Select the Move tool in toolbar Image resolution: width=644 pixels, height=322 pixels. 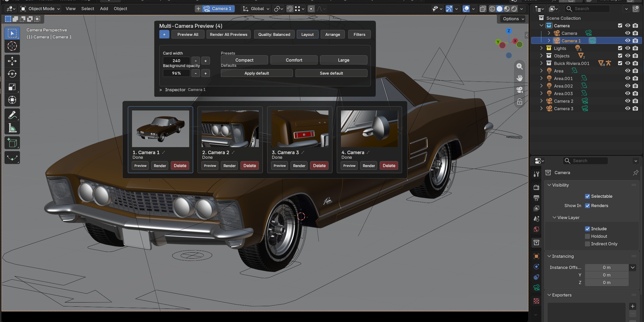click(12, 61)
